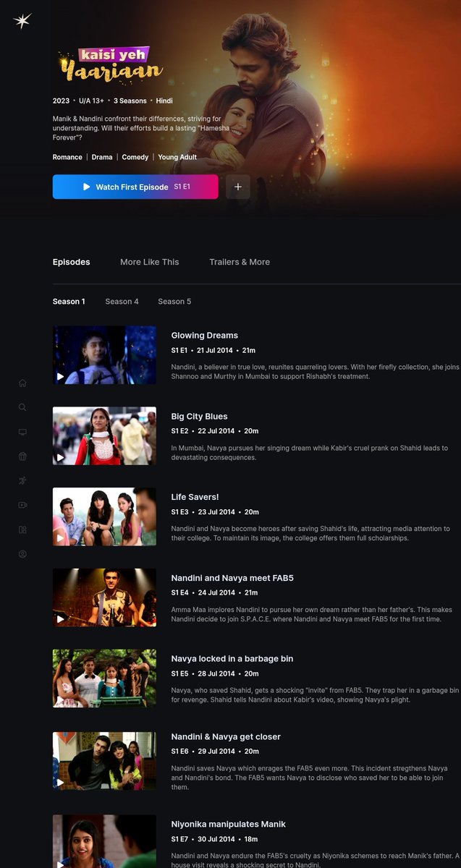Click the Life Savers! title

tap(195, 497)
